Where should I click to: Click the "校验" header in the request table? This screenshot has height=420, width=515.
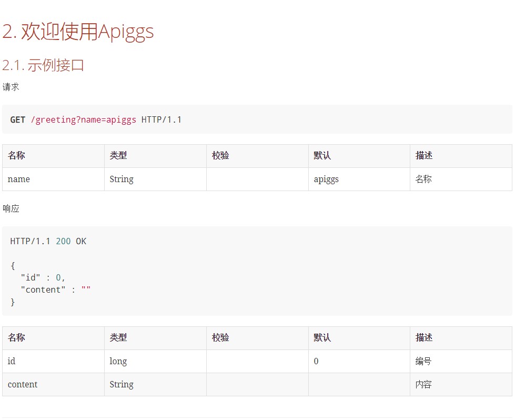pyautogui.click(x=220, y=155)
